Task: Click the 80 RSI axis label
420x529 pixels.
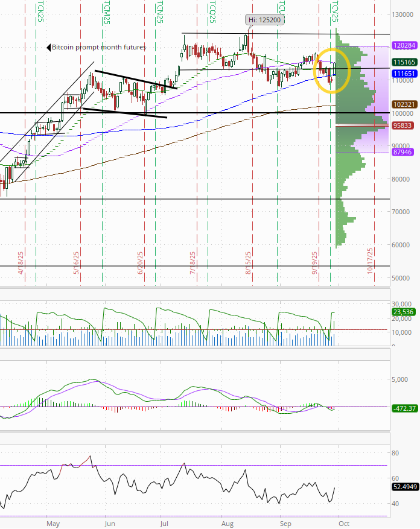Action: point(395,453)
